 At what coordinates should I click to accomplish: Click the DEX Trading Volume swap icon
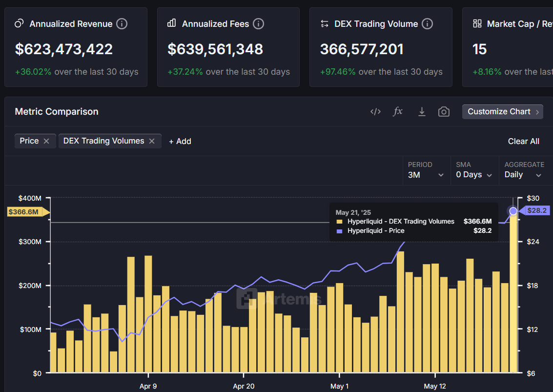[325, 24]
